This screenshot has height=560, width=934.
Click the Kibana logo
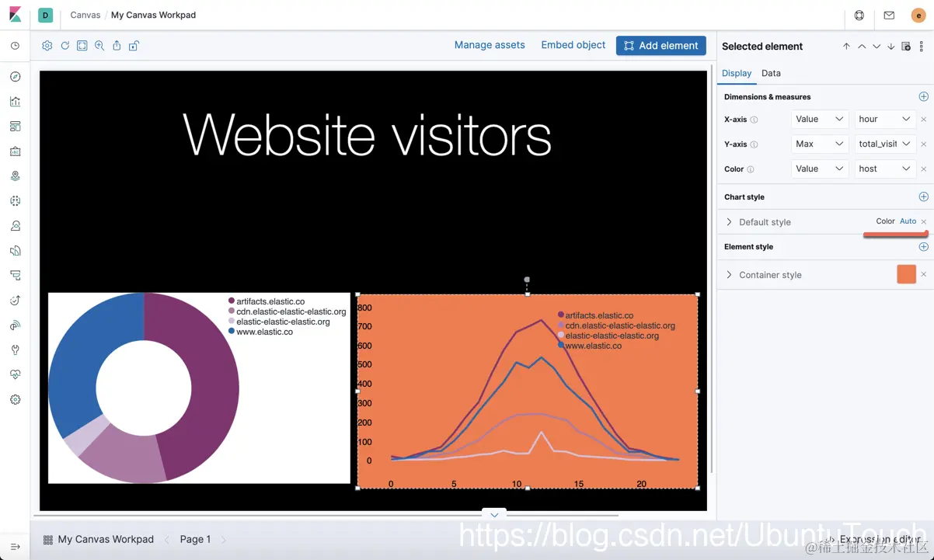(x=16, y=15)
